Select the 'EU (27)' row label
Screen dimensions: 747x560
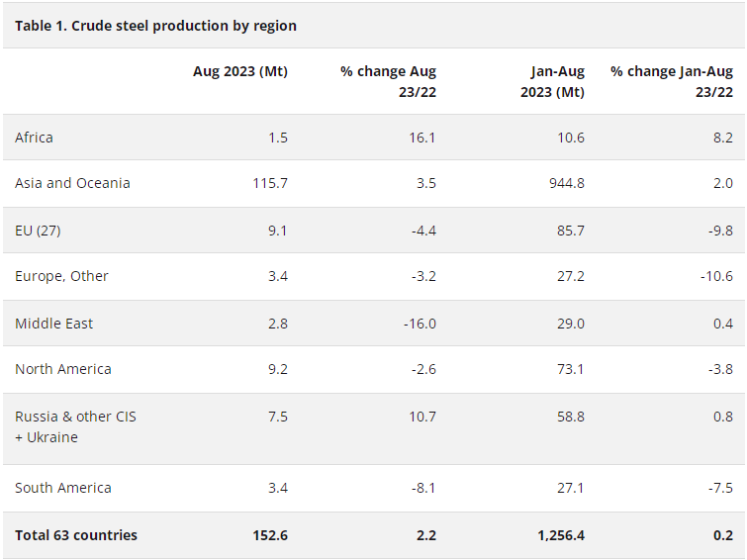pyautogui.click(x=40, y=231)
